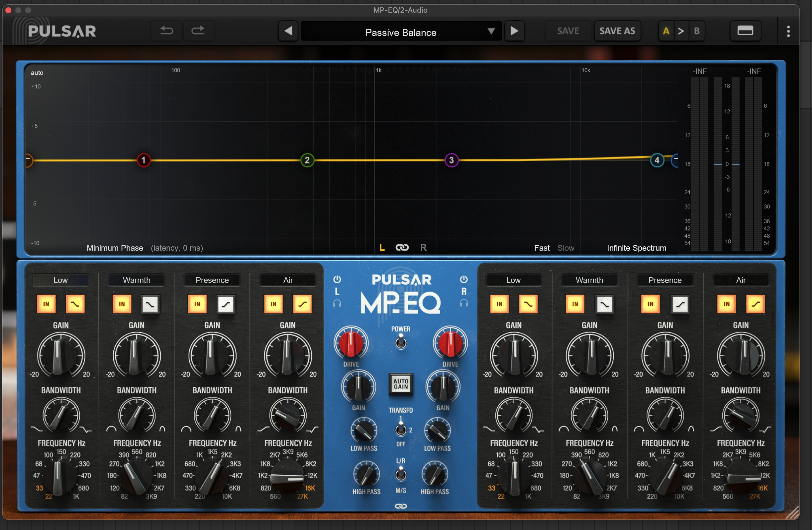Viewport: 812px width, 530px height.
Task: Open the left Air band name dropdown
Action: click(288, 280)
